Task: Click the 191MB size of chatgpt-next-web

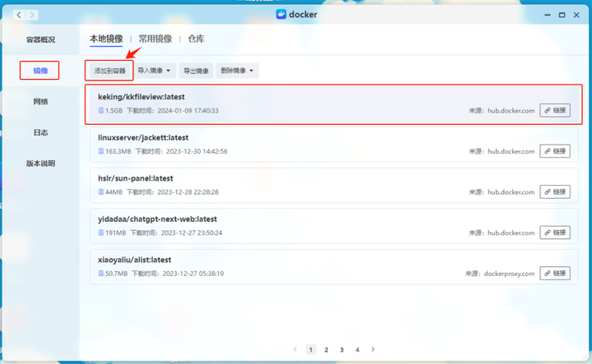Action: tap(116, 233)
